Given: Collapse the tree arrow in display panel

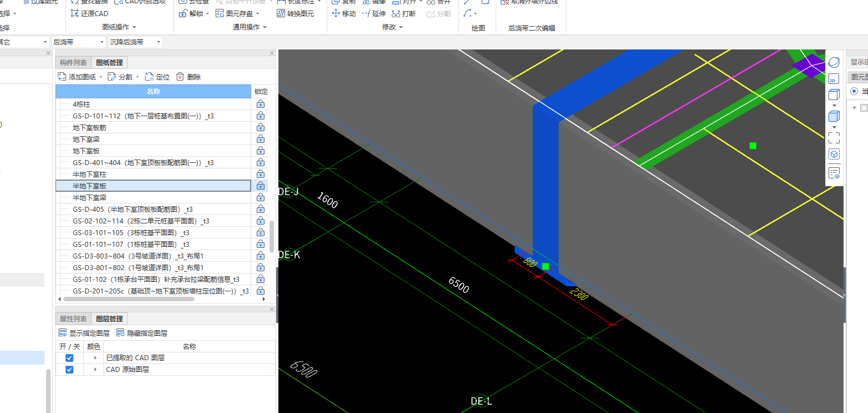Looking at the screenshot, I should [854, 108].
